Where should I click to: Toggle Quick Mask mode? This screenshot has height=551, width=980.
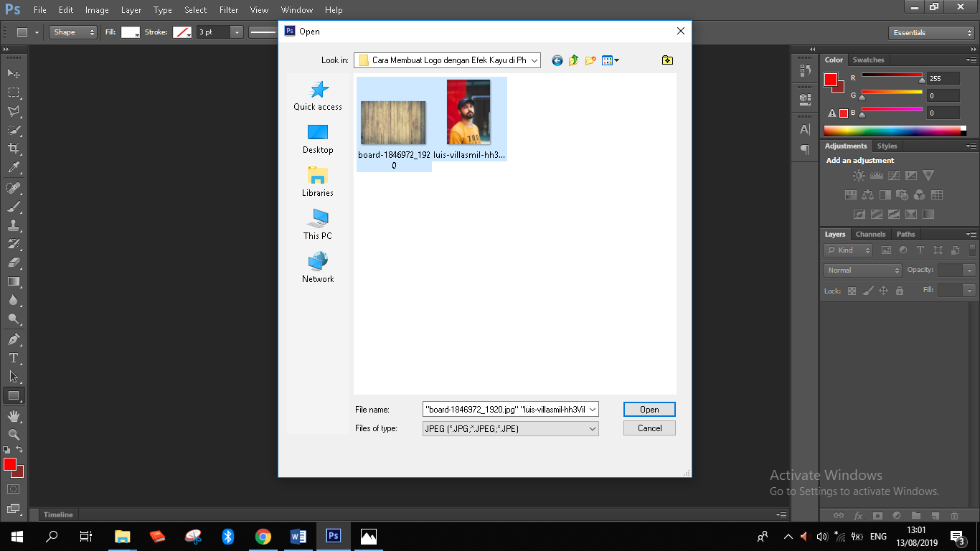pos(14,489)
